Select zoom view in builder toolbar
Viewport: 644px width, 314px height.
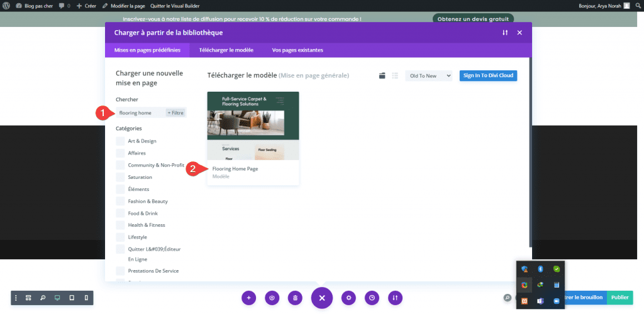[x=43, y=298]
